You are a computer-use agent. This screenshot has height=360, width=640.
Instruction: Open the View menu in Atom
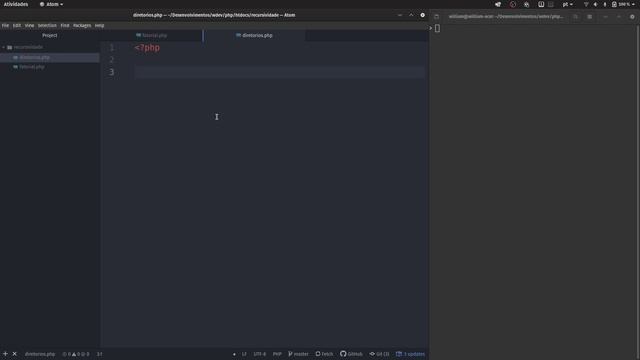[29, 25]
